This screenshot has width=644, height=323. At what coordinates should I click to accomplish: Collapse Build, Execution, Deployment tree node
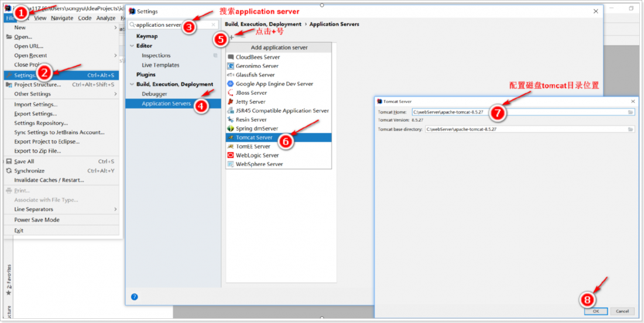[x=132, y=84]
